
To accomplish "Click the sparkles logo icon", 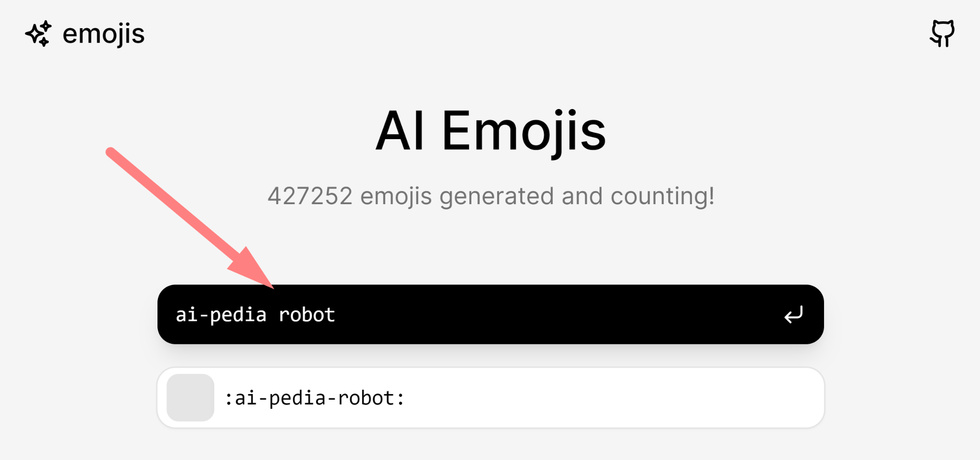I will (x=38, y=33).
